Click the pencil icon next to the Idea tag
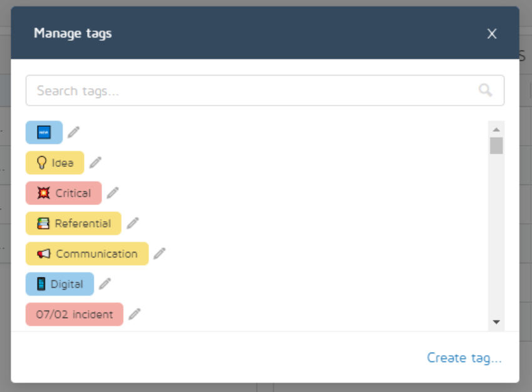 [95, 163]
